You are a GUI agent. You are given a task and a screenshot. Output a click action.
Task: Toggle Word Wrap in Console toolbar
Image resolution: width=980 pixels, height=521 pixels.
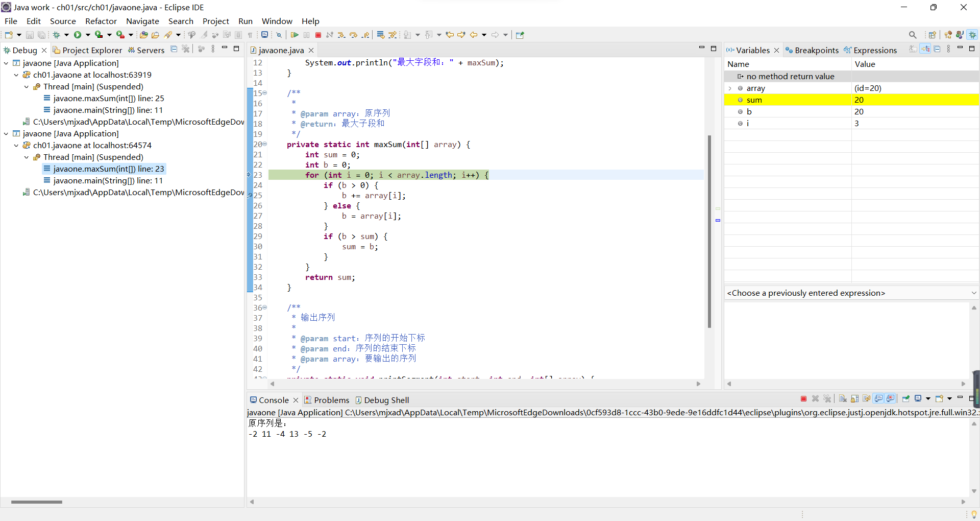(x=867, y=399)
